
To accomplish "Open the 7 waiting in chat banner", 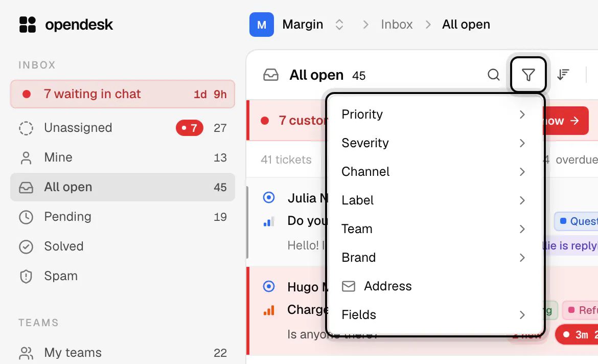I will pyautogui.click(x=123, y=94).
